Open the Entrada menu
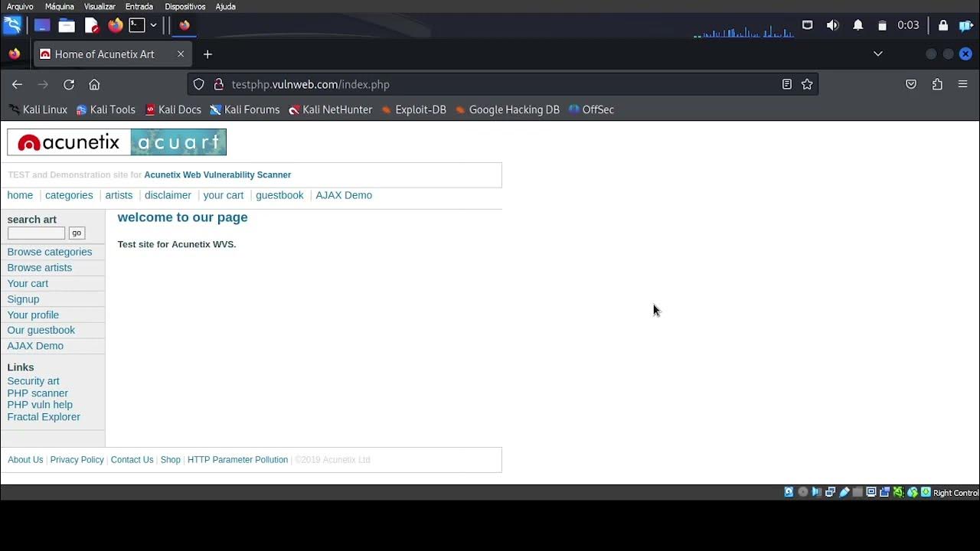Screen dimensions: 980x551 pos(139,6)
